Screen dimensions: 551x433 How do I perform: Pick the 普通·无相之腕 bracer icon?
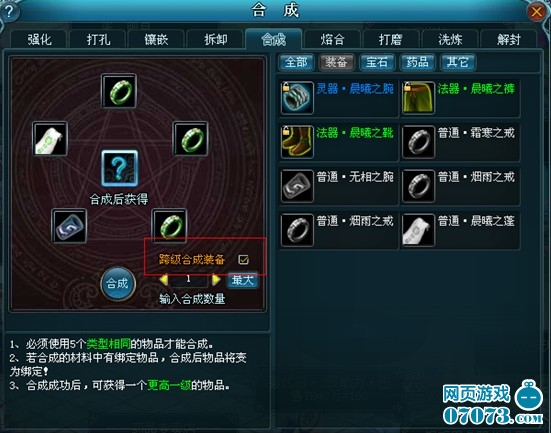(x=297, y=186)
